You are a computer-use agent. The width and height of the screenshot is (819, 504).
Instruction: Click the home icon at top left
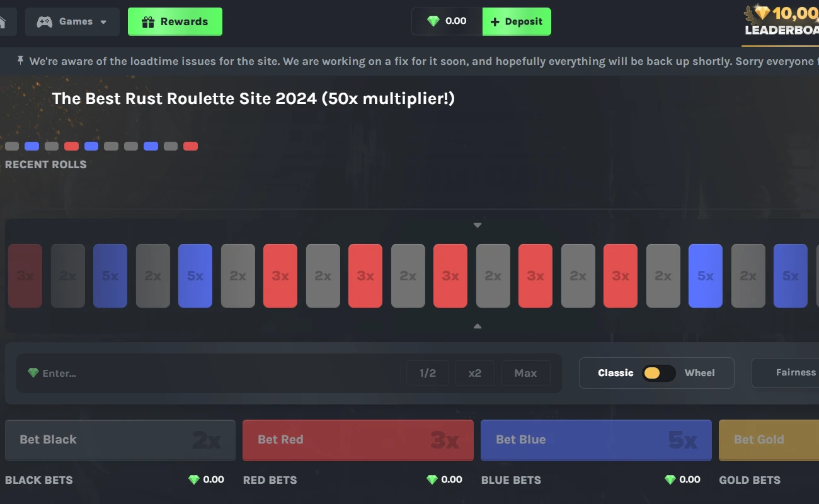(3, 22)
